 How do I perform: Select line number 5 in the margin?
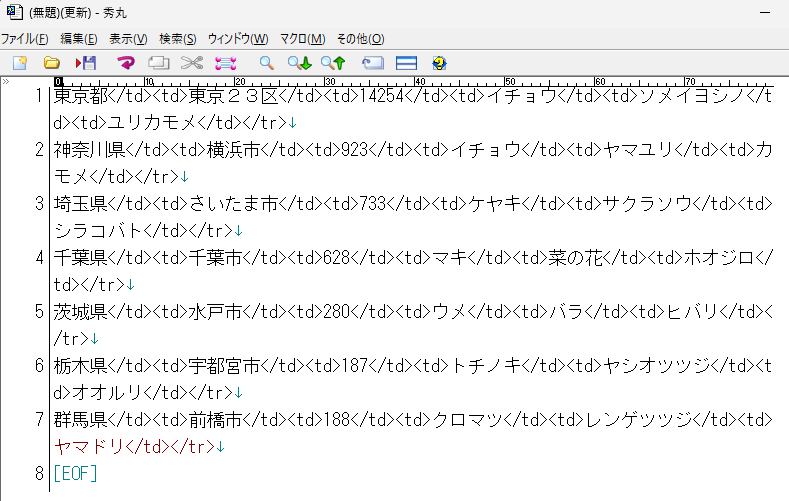39,311
